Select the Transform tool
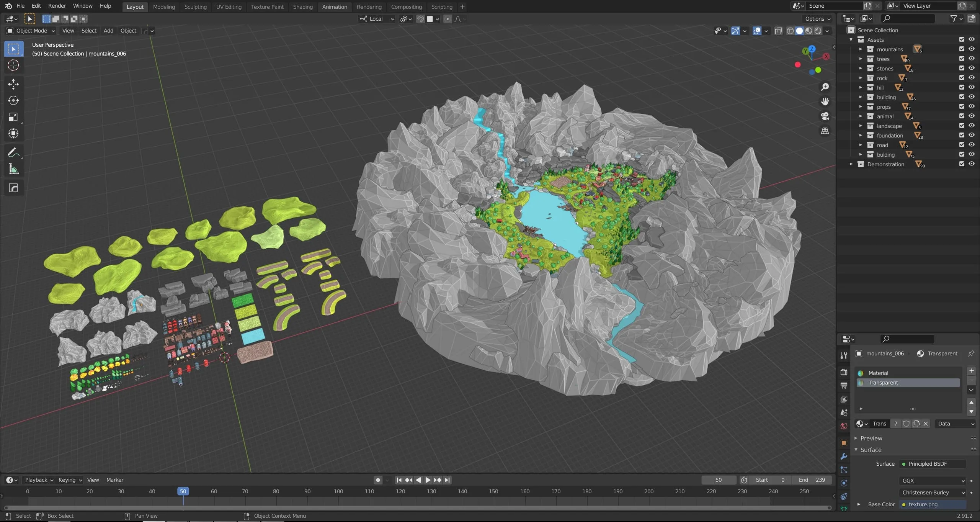 pos(13,133)
